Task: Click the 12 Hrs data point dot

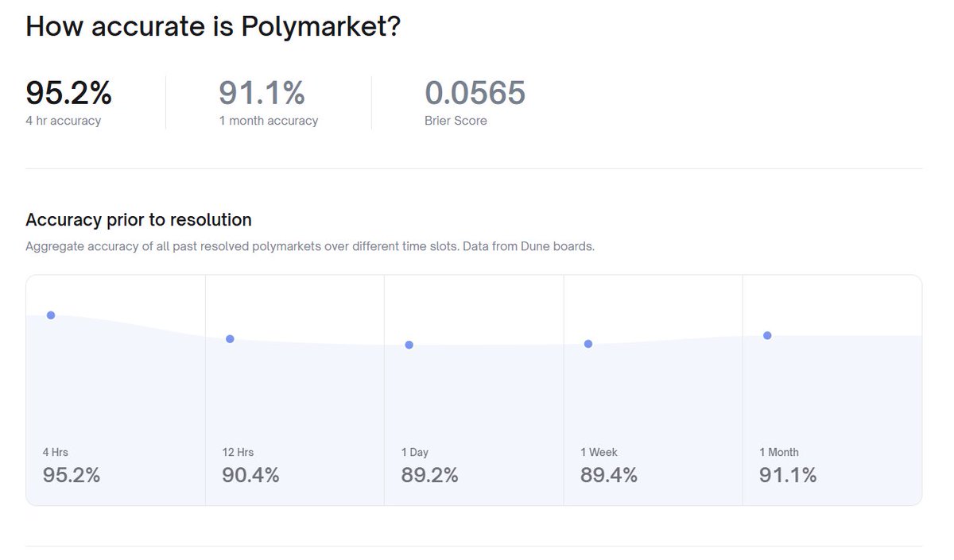Action: pos(230,339)
